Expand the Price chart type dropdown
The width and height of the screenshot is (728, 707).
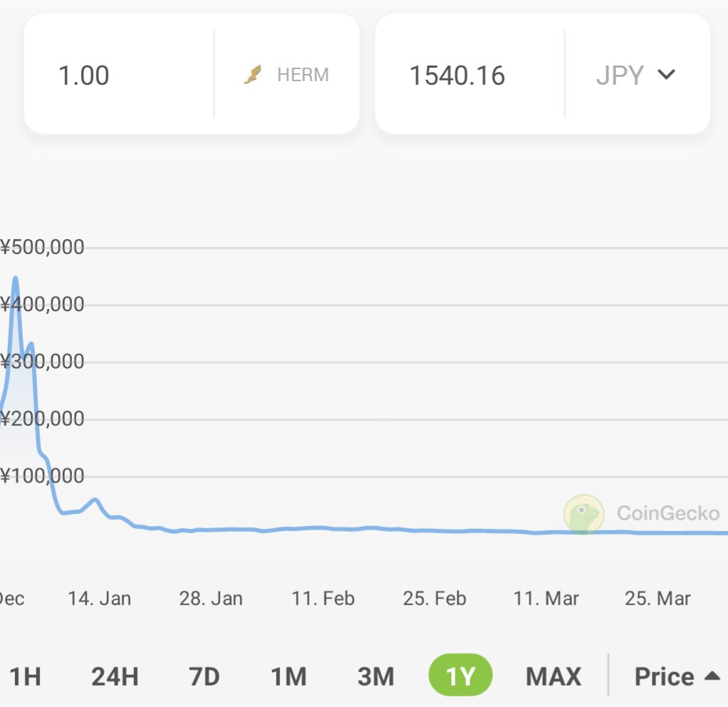click(x=677, y=676)
